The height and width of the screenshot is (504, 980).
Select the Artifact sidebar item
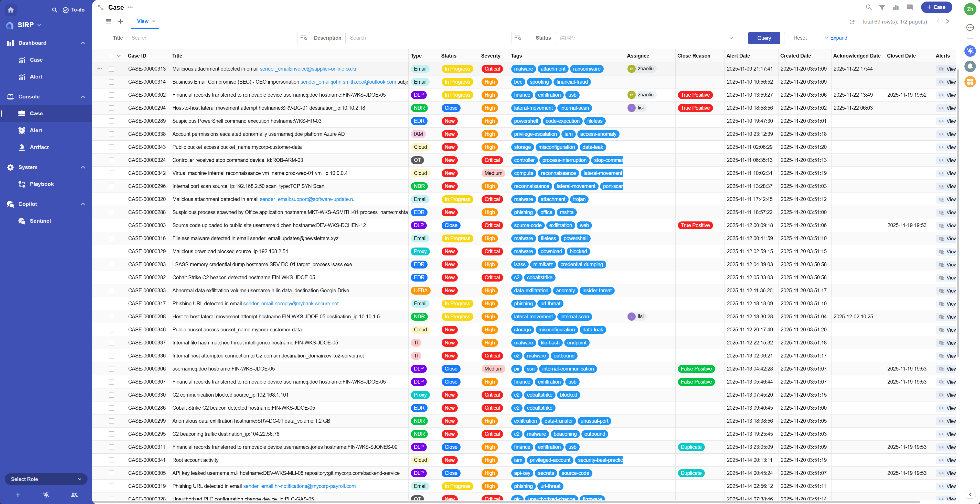coord(39,147)
